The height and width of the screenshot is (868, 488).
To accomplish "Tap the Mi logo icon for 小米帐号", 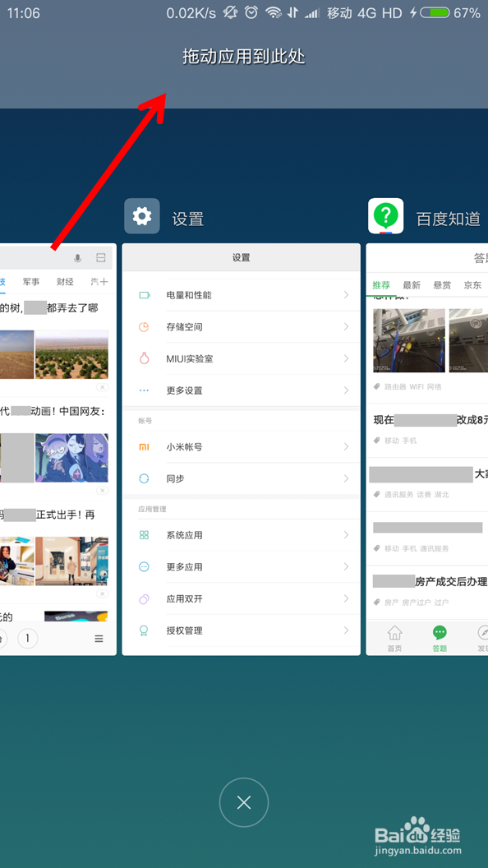I will (144, 446).
